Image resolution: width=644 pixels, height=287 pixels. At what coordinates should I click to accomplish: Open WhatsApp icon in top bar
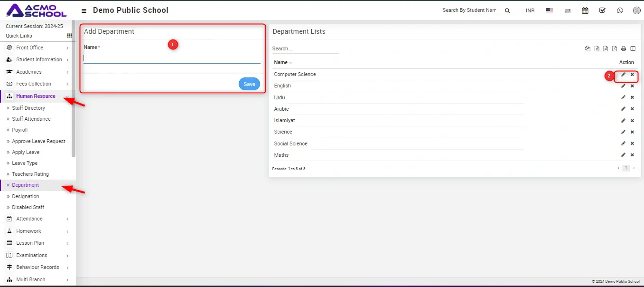(620, 10)
